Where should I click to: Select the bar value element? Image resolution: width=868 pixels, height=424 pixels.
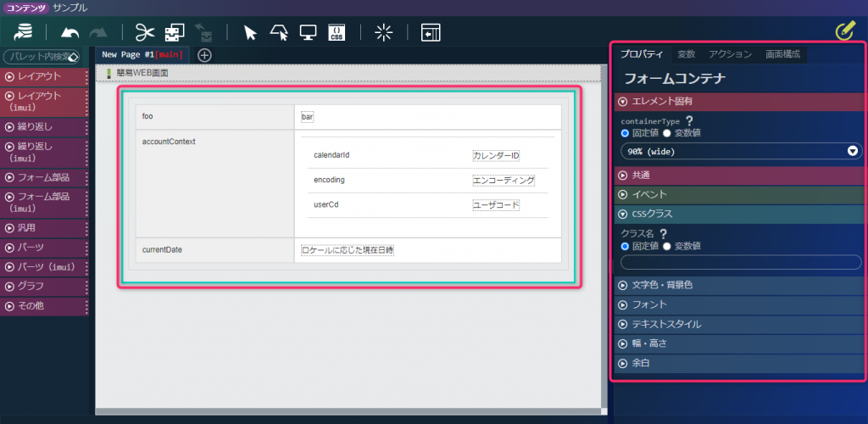tap(307, 117)
